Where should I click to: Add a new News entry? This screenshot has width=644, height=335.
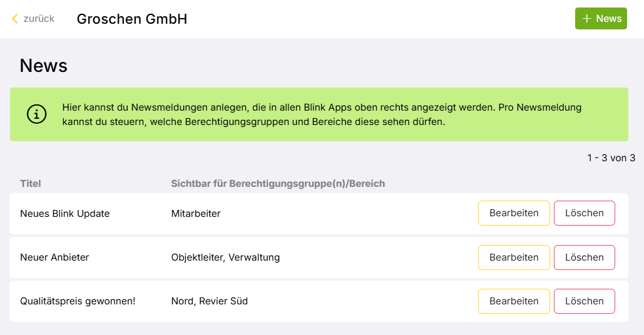click(601, 19)
